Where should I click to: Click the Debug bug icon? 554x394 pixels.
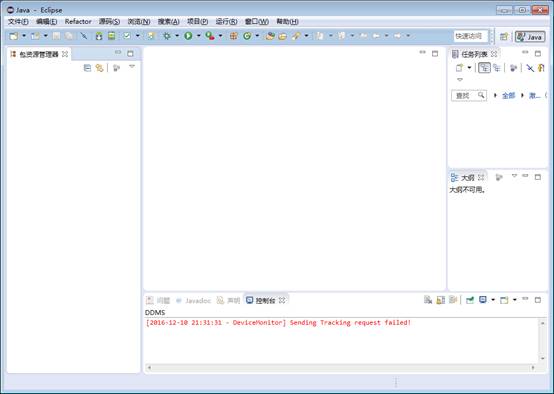pos(167,36)
